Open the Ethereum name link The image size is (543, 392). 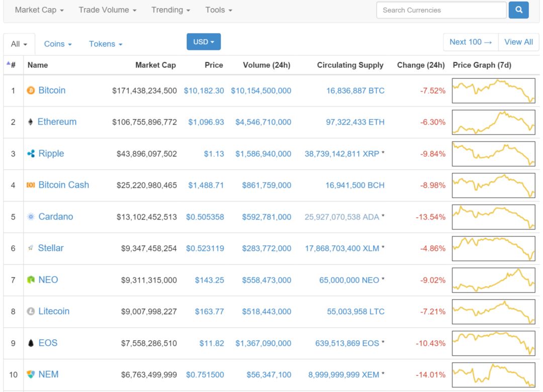point(57,122)
